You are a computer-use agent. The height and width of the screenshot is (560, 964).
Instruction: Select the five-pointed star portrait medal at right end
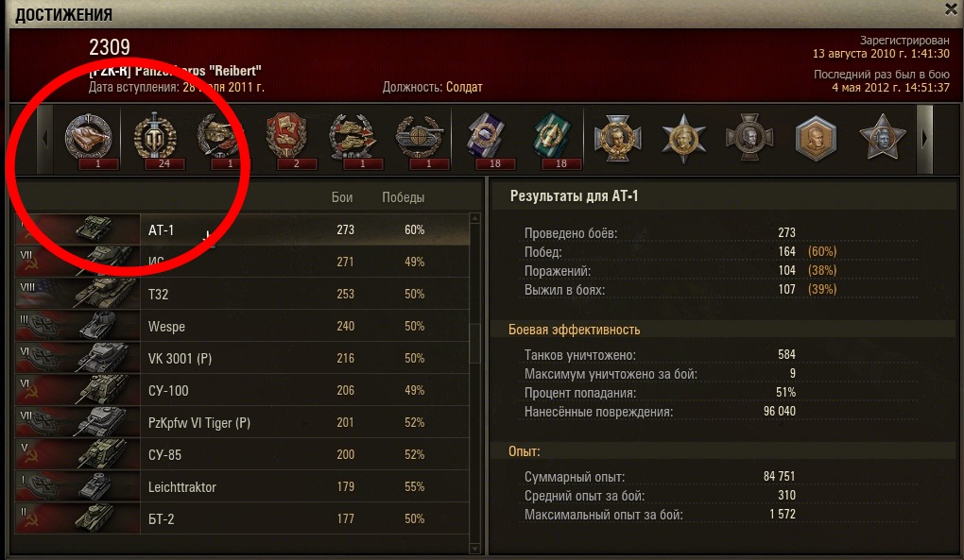pyautogui.click(x=883, y=137)
